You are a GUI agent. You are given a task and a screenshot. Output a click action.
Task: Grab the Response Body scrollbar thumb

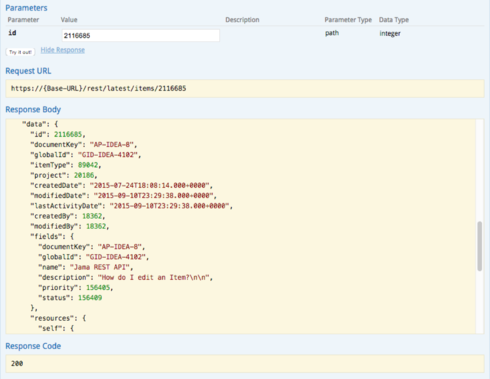[480, 246]
